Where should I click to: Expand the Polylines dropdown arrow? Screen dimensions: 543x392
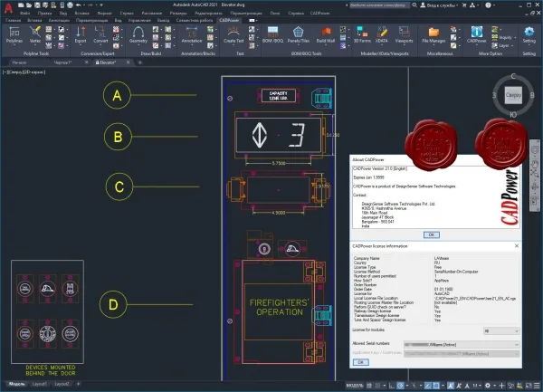coord(14,44)
